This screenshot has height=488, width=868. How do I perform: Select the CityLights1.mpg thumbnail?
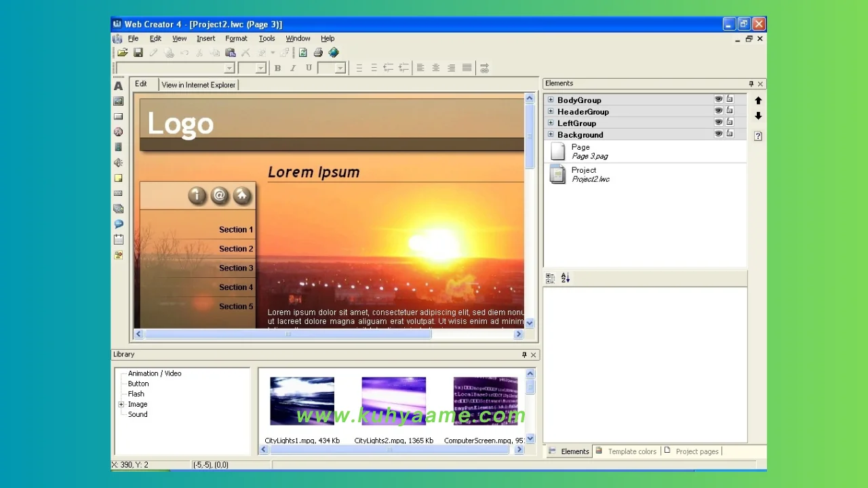[302, 401]
